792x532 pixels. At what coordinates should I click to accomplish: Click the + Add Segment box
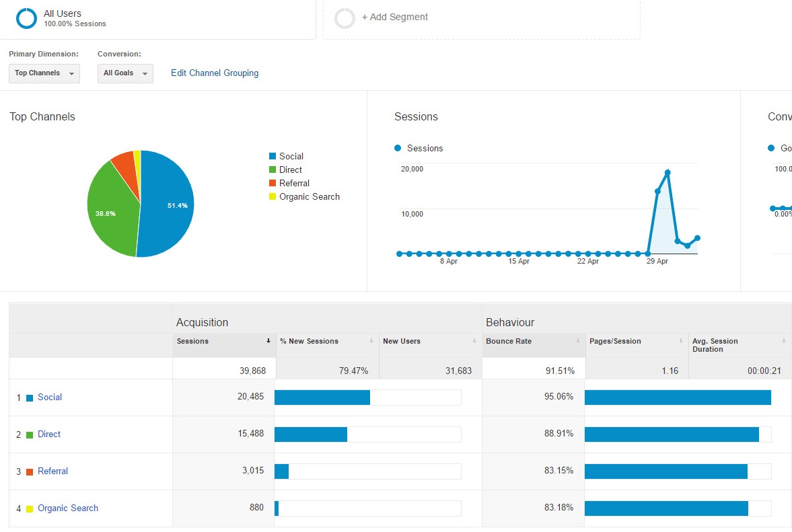tap(481, 18)
